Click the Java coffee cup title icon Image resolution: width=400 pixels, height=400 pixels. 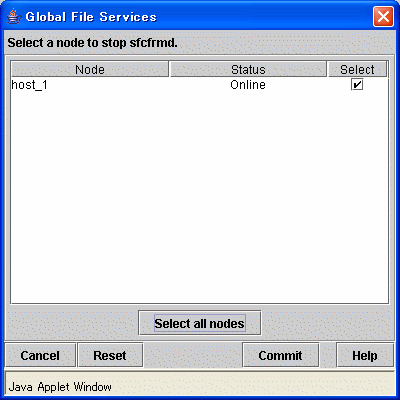[14, 16]
